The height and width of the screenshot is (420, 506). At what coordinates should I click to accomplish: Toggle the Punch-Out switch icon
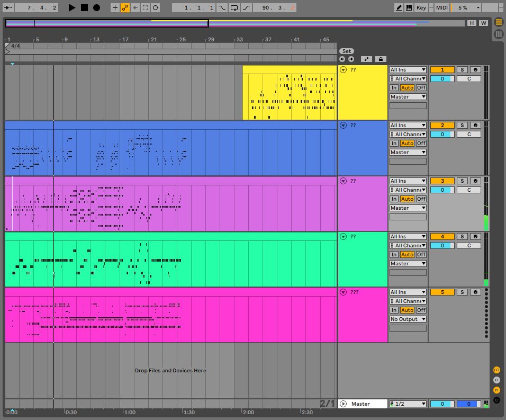[x=246, y=8]
